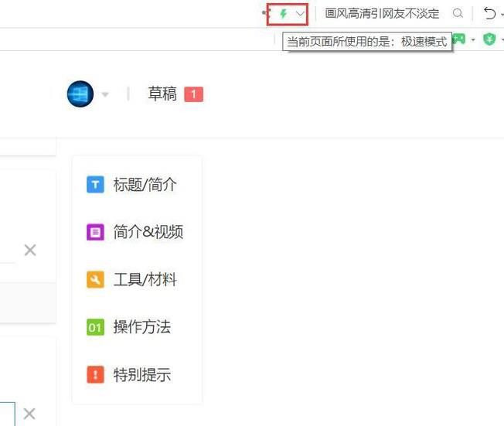Click the undo arrow icon
504x426 pixels.
[x=489, y=13]
